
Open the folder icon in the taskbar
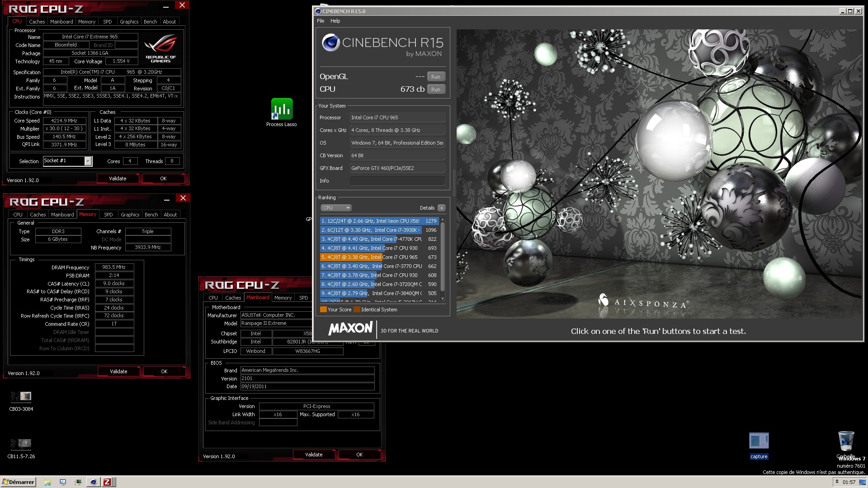tap(47, 482)
